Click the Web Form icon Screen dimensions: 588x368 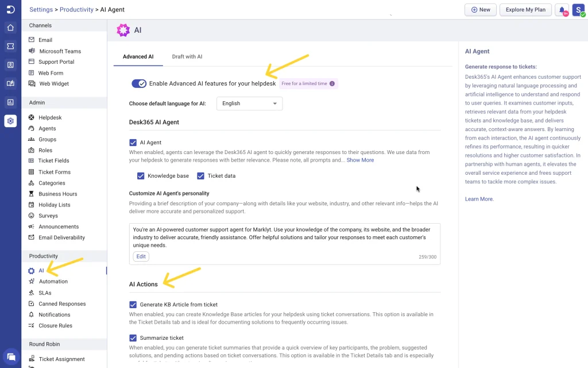point(32,73)
